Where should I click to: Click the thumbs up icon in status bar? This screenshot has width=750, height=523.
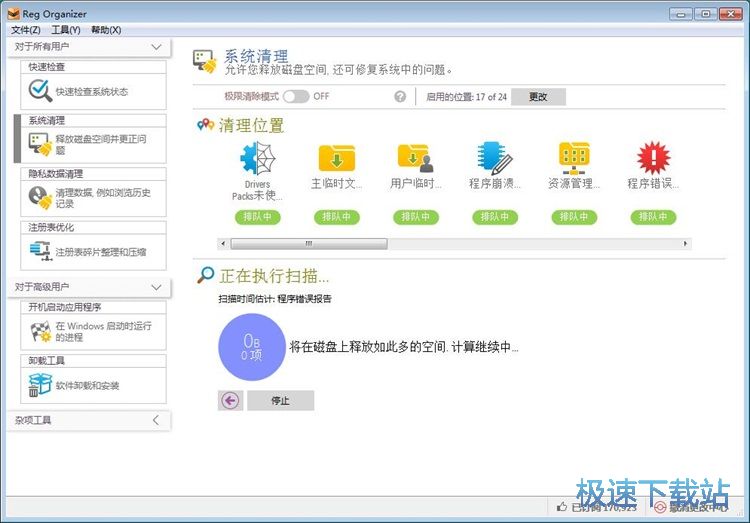[x=562, y=507]
